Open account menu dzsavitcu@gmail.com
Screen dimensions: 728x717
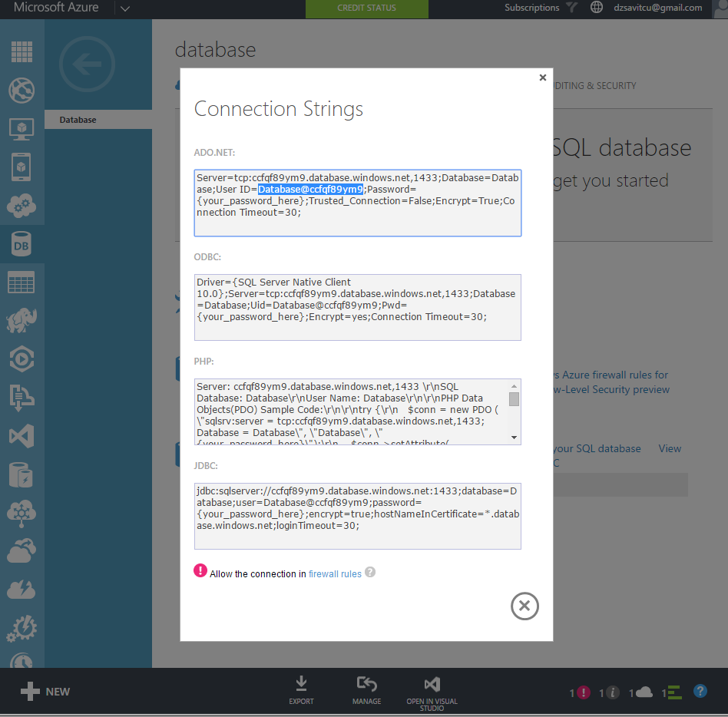tap(658, 8)
